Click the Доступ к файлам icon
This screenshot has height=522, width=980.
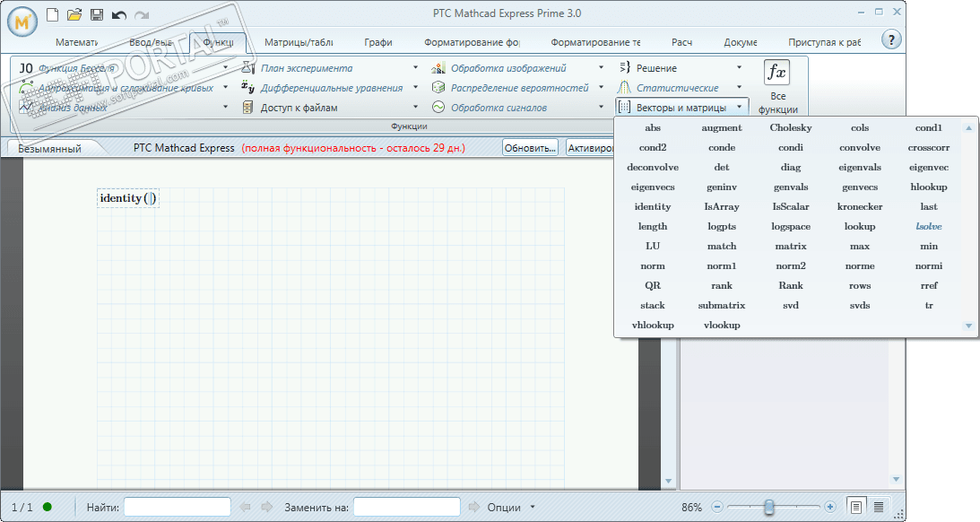point(248,107)
